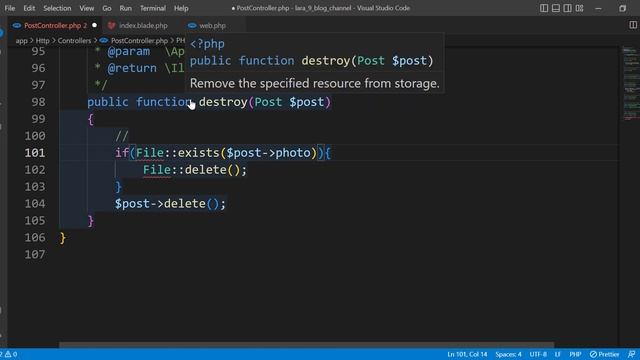Click the Blade icon on index.blade.php tab
Viewport: 640px width, 360px height.
111,25
